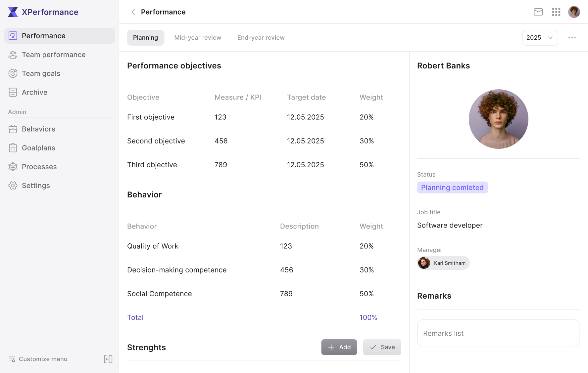Select the Kari Smitham manager chip
The height and width of the screenshot is (373, 588).
click(x=443, y=263)
